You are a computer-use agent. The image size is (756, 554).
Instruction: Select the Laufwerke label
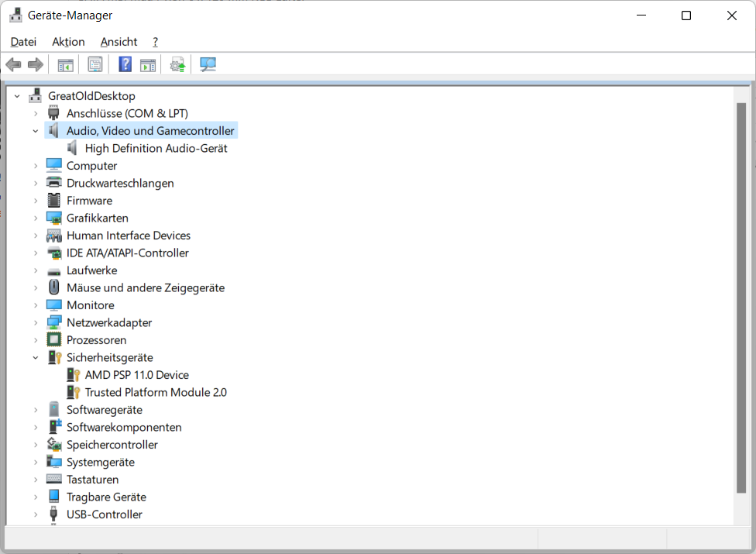point(91,270)
